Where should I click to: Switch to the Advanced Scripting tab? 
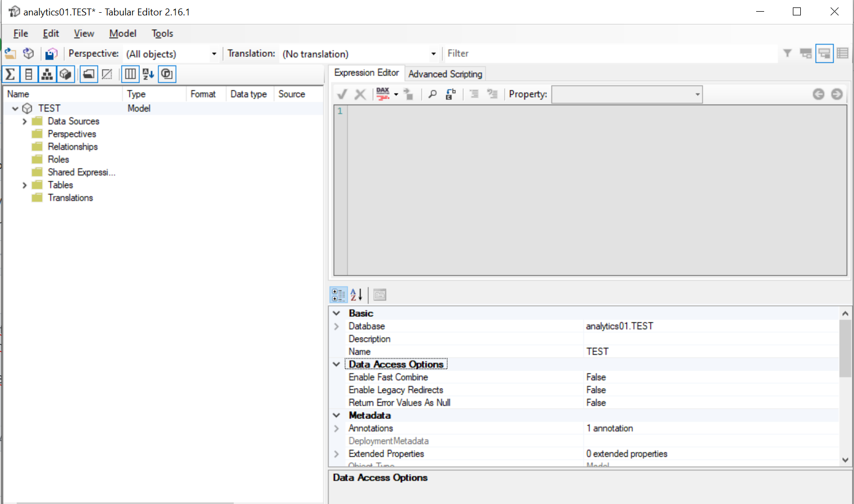[x=446, y=73]
